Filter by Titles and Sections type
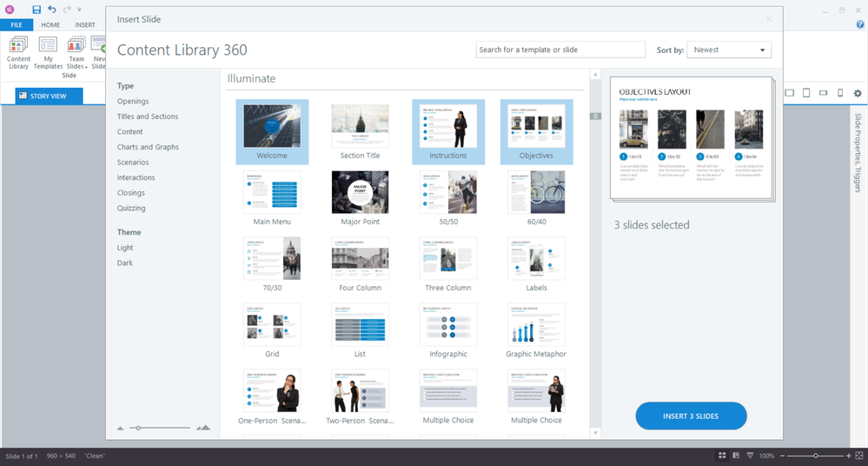Image resolution: width=868 pixels, height=466 pixels. point(147,116)
